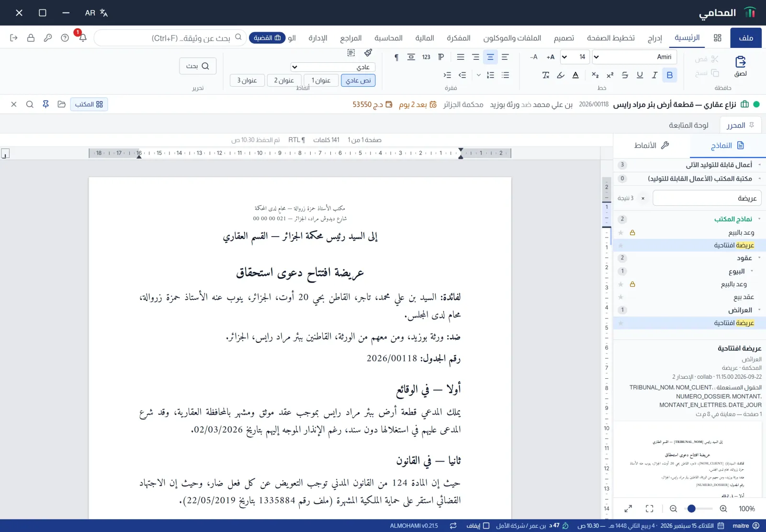Lock the session with the padlock icon

[31, 38]
